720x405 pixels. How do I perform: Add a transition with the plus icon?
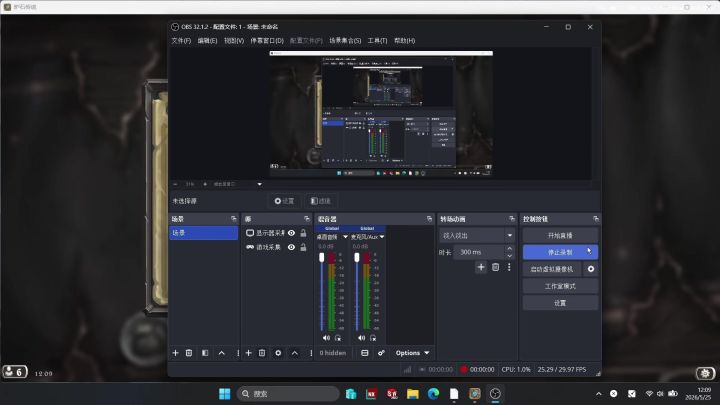481,267
